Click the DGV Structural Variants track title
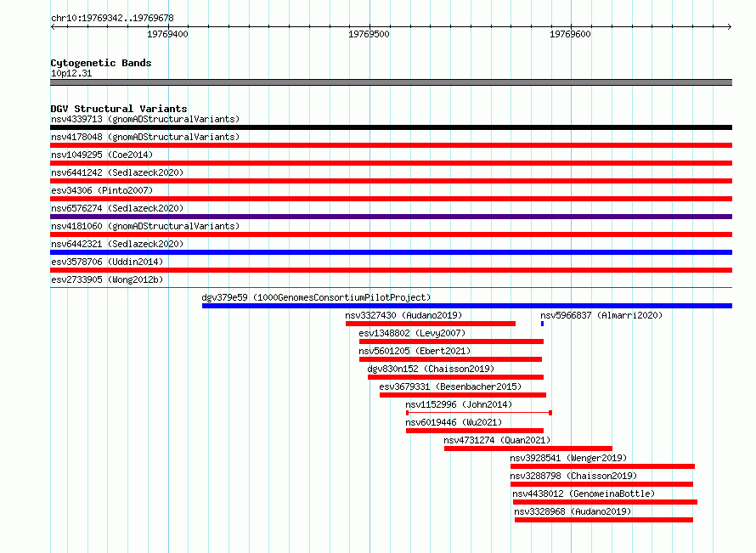The width and height of the screenshot is (756, 553). coord(119,109)
